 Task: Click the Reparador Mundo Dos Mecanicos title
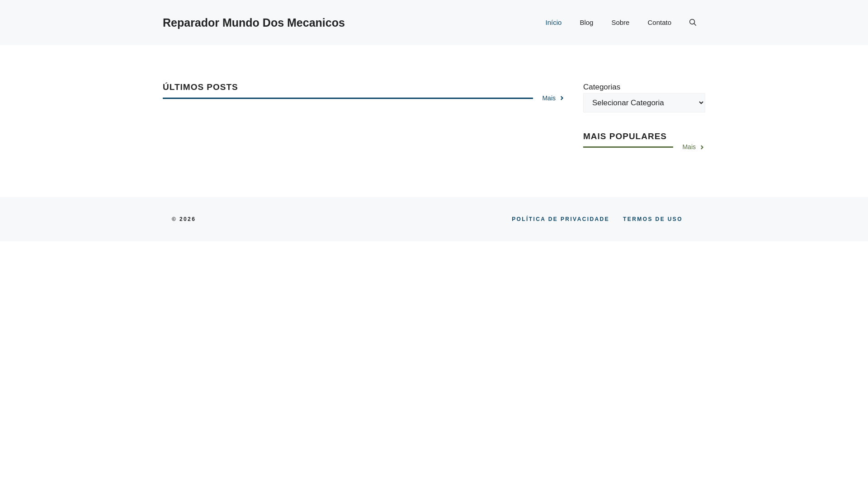point(254,23)
